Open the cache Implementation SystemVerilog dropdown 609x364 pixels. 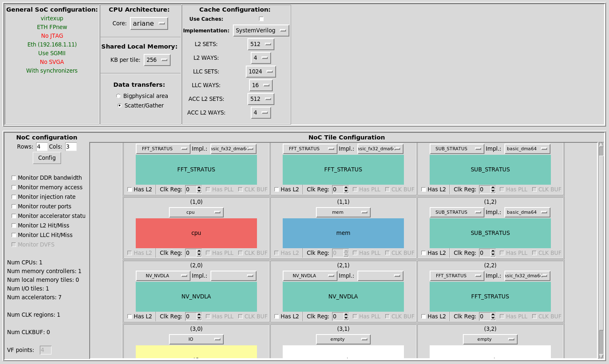coord(261,30)
